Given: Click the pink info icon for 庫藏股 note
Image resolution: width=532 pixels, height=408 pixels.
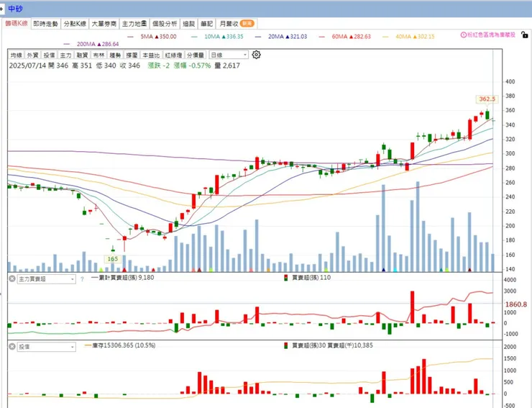Looking at the screenshot, I should coord(463,35).
